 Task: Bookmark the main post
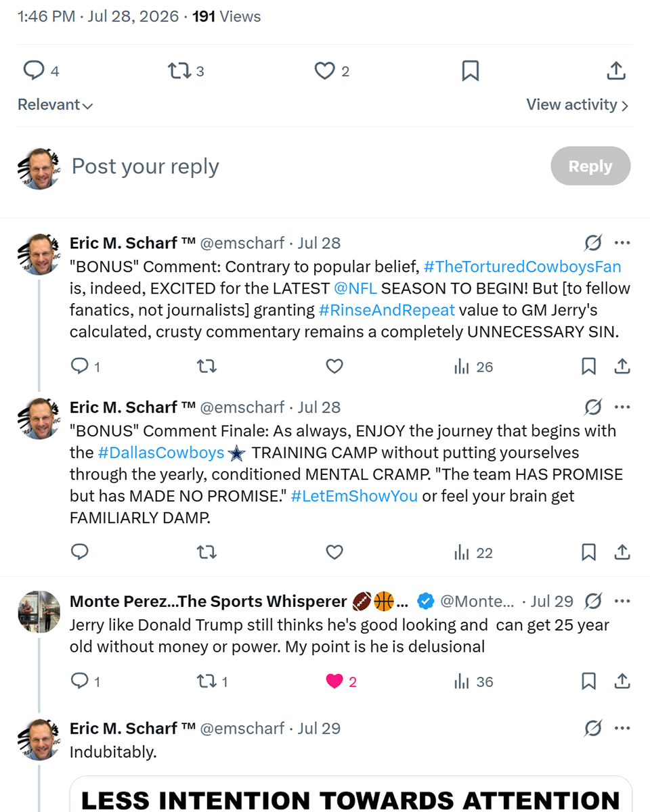471,71
